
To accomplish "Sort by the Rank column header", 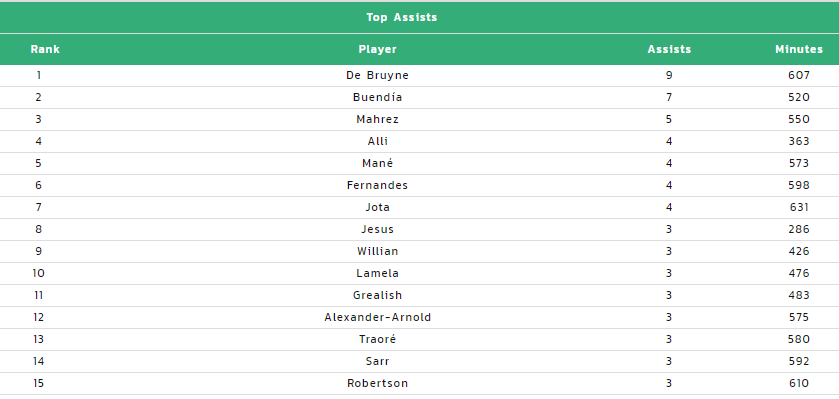I will pyautogui.click(x=45, y=49).
